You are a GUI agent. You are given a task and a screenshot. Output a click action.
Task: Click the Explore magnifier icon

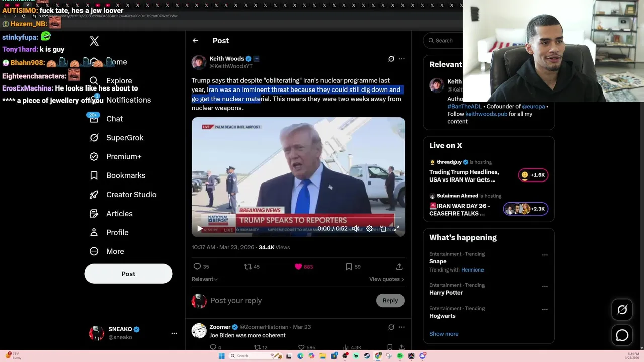tap(94, 81)
